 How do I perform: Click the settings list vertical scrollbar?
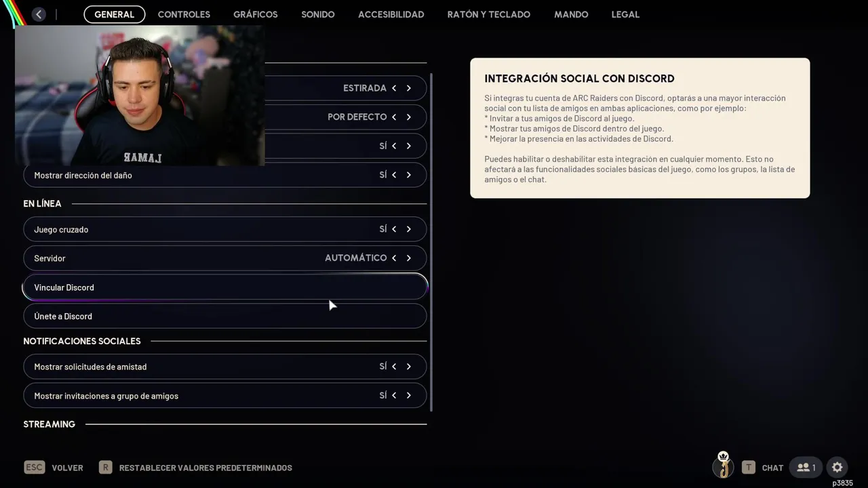point(431,242)
